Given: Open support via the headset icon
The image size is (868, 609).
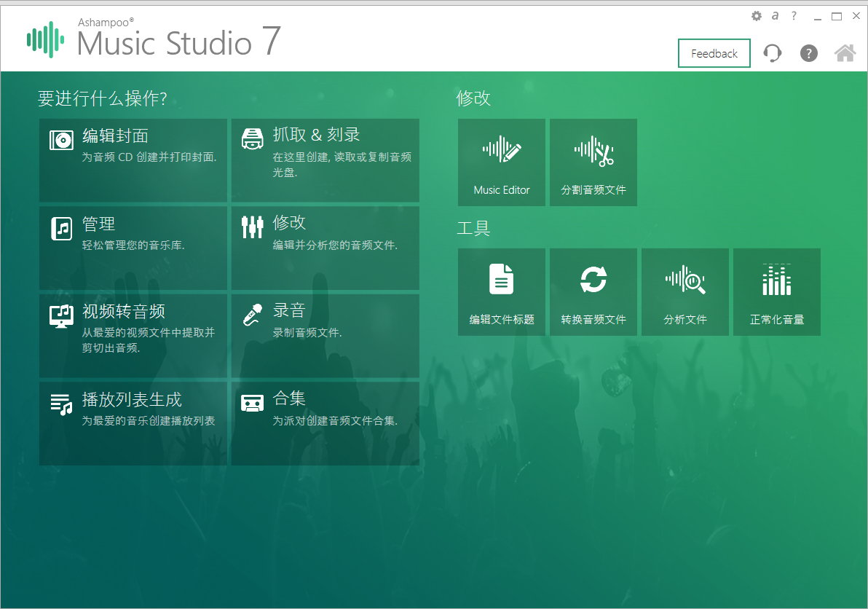Looking at the screenshot, I should click(x=772, y=53).
